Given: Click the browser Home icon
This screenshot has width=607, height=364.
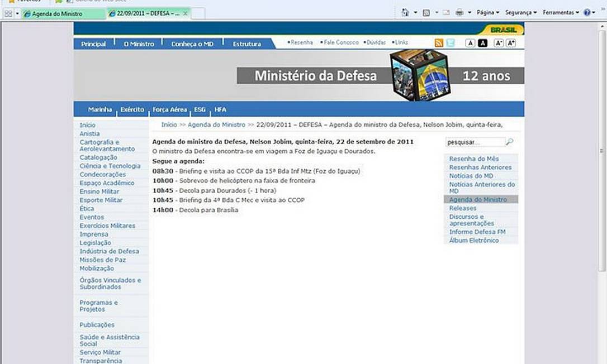Looking at the screenshot, I should [x=405, y=12].
